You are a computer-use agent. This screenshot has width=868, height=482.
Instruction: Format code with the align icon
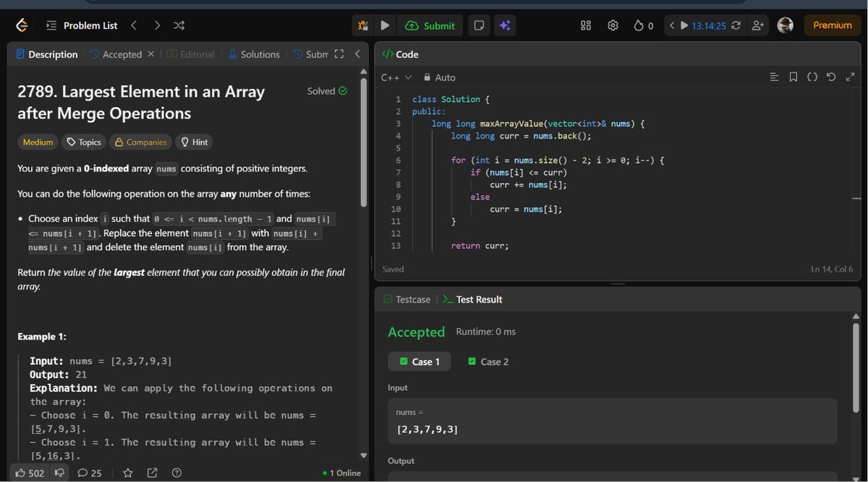774,77
